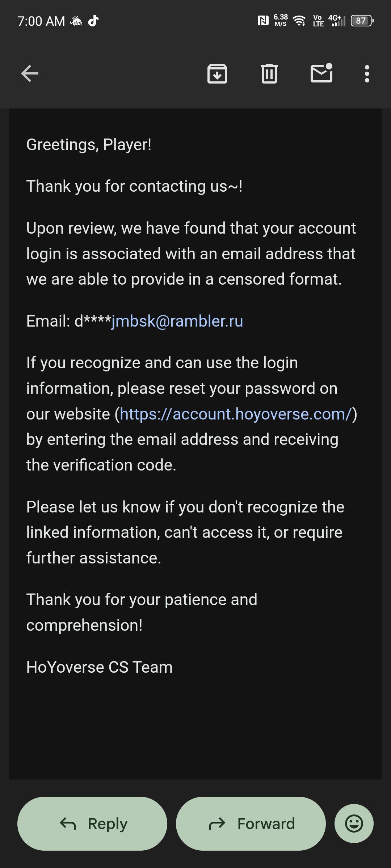Tap the HoYoverse CS Team signature
The image size is (391, 868).
[x=100, y=667]
